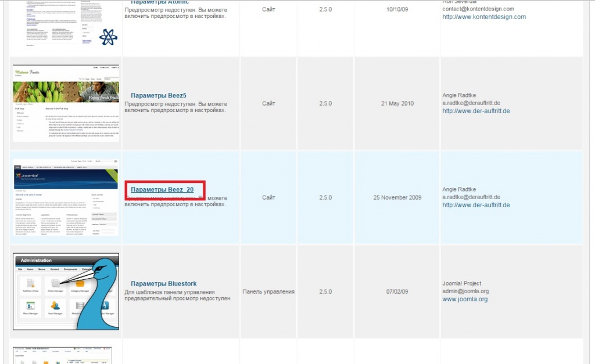Click the Панель управления location cell
Viewport: 595px width, 364px height.
268,291
